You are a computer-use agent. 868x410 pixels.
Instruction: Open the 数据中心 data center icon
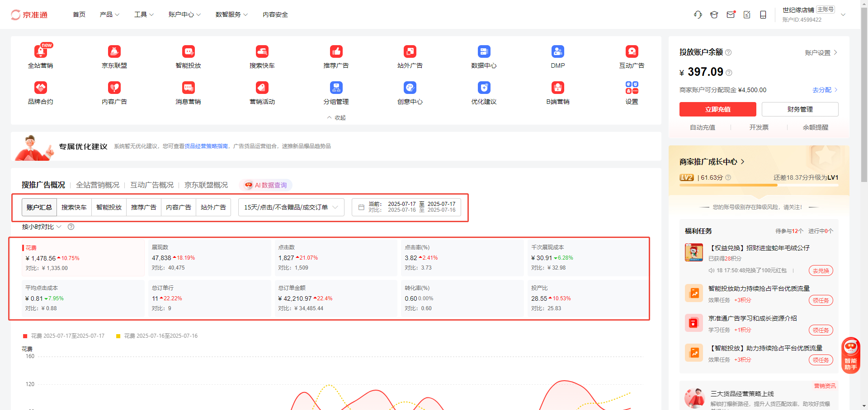pyautogui.click(x=484, y=52)
